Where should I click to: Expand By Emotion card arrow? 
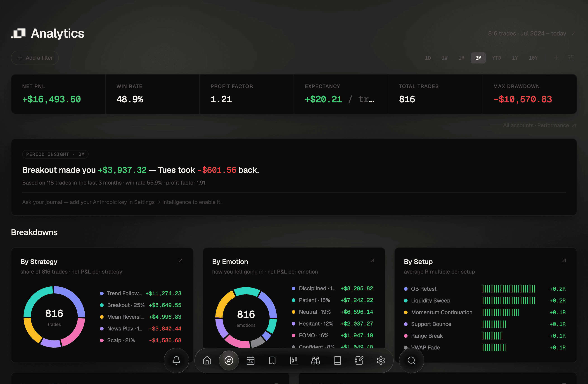[372, 260]
